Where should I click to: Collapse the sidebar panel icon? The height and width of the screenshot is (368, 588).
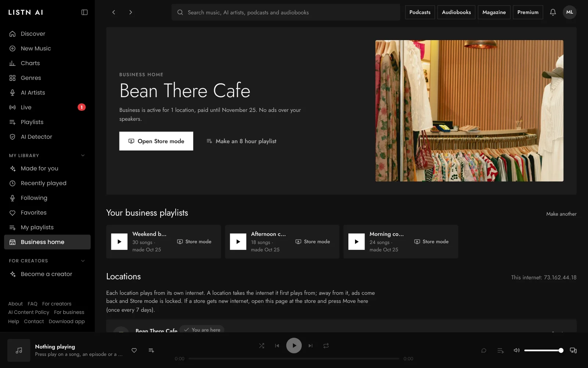click(85, 12)
